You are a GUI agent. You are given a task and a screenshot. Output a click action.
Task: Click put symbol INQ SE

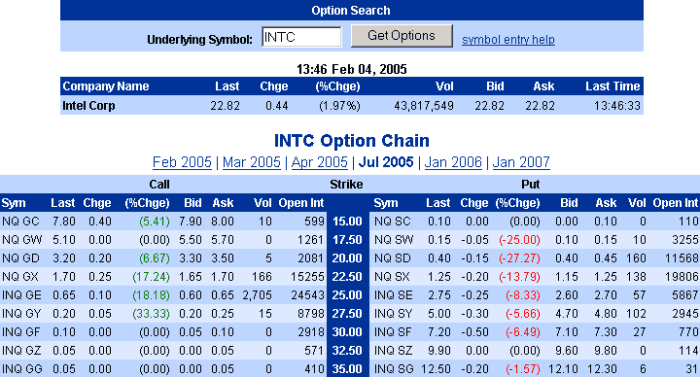pyautogui.click(x=393, y=295)
